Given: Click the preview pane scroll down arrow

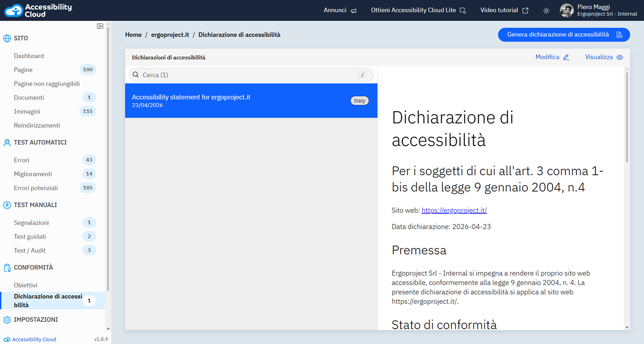Looking at the screenshot, I should tap(627, 327).
